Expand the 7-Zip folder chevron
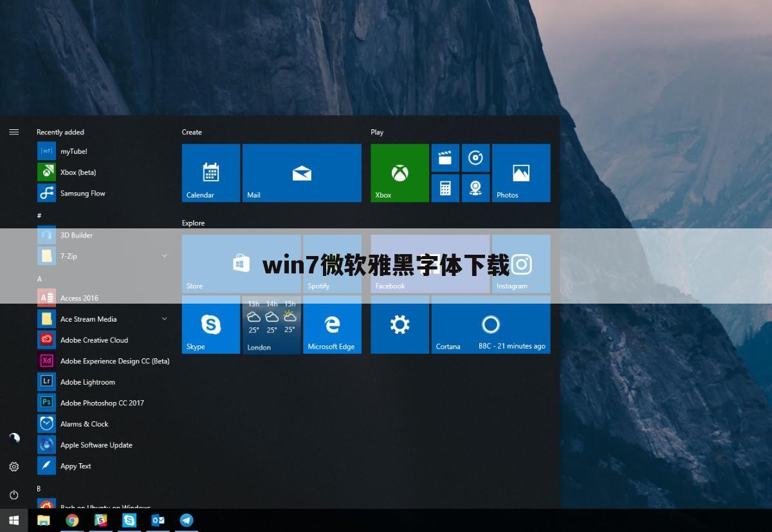This screenshot has width=772, height=532. click(x=164, y=256)
